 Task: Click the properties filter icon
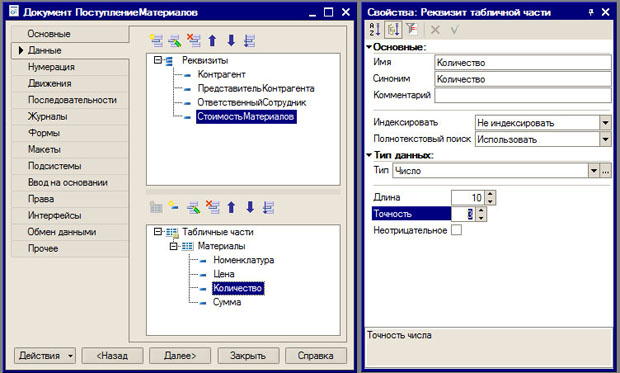[412, 30]
